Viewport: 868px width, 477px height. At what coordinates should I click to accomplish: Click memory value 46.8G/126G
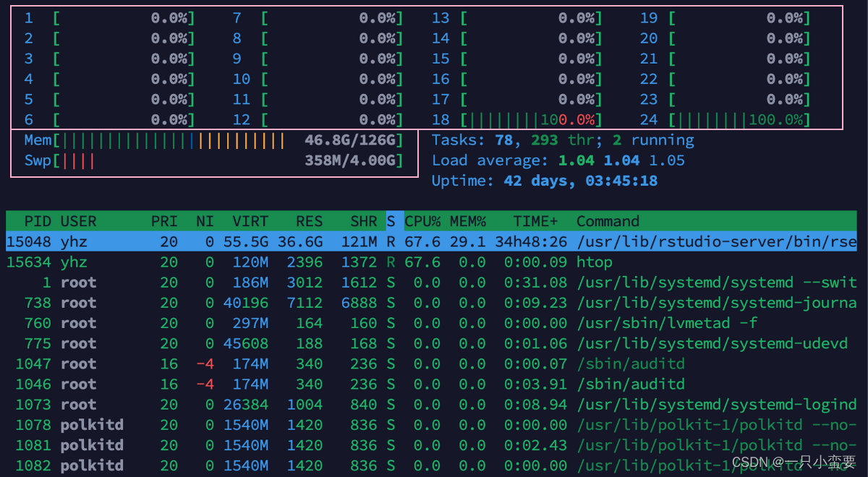pos(350,140)
